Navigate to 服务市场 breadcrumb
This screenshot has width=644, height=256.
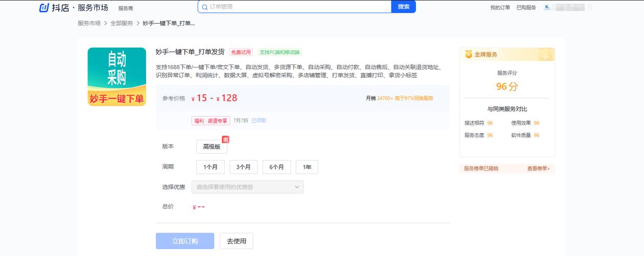coord(89,23)
